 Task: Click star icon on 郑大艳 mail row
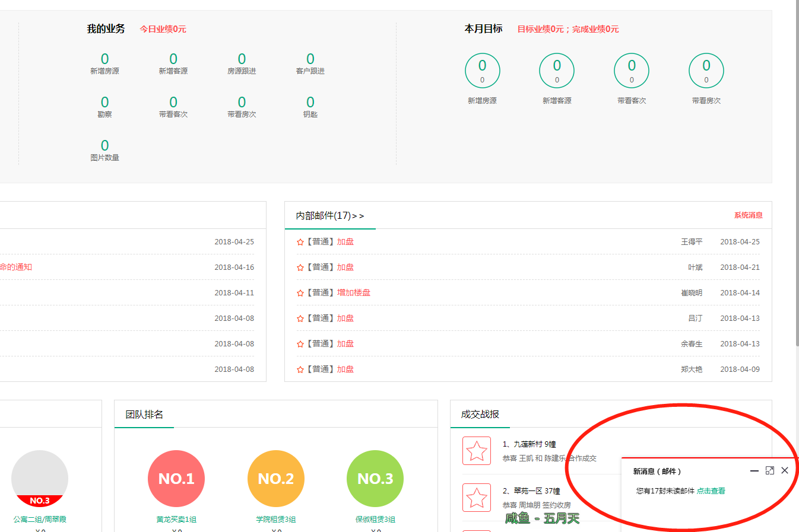(x=300, y=369)
